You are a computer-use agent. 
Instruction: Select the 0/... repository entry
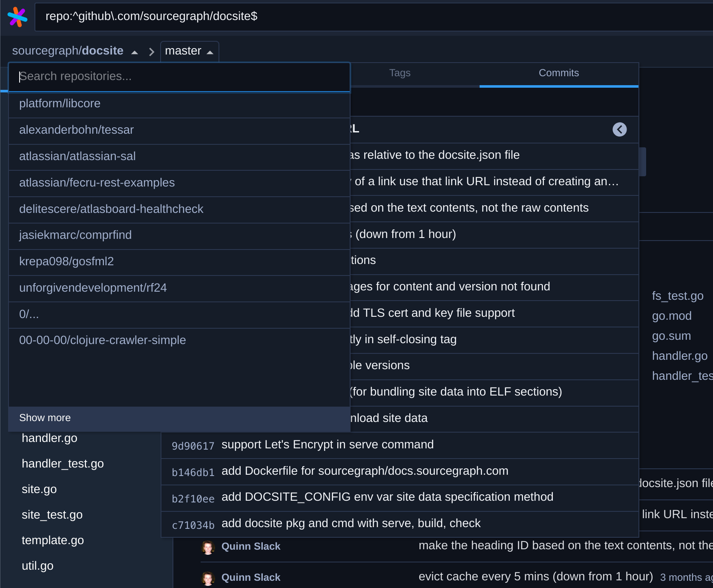(x=179, y=315)
